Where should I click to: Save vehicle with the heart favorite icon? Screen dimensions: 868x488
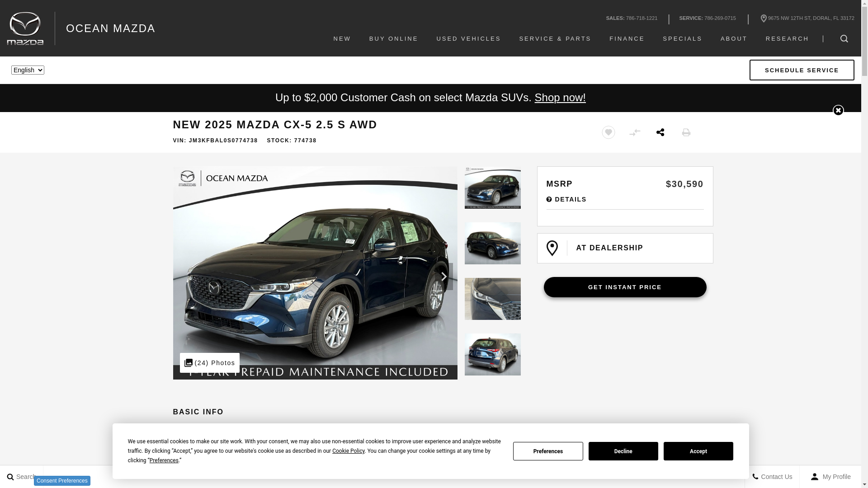pos(609,132)
